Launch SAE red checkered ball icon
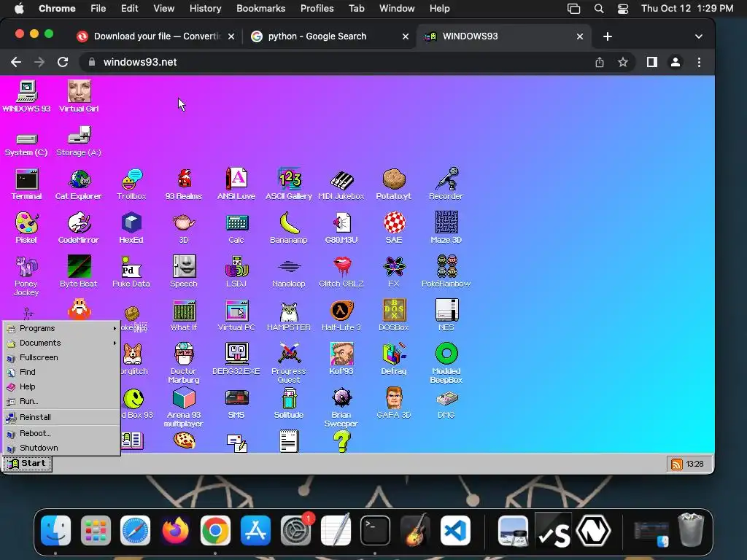 (x=394, y=228)
